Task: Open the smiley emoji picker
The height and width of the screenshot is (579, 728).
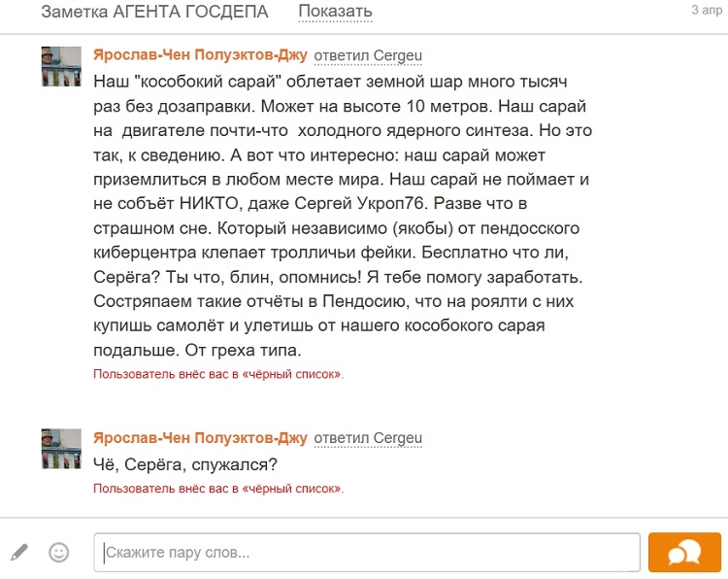Action: click(59, 553)
